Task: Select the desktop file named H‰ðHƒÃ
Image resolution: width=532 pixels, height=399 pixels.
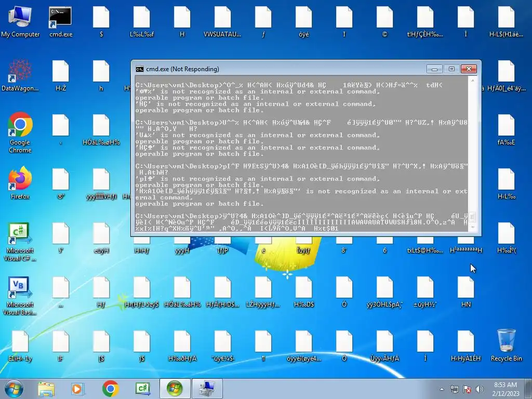Action: click(x=182, y=346)
